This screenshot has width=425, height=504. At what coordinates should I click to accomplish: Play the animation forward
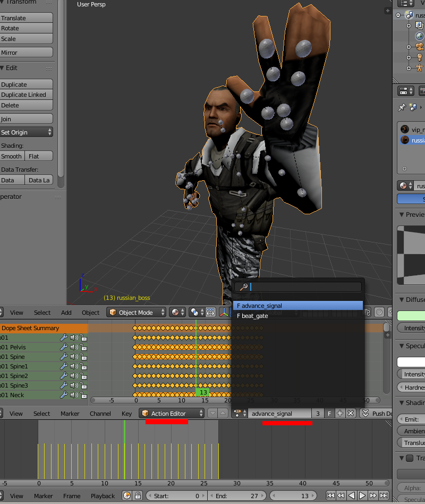point(362,495)
